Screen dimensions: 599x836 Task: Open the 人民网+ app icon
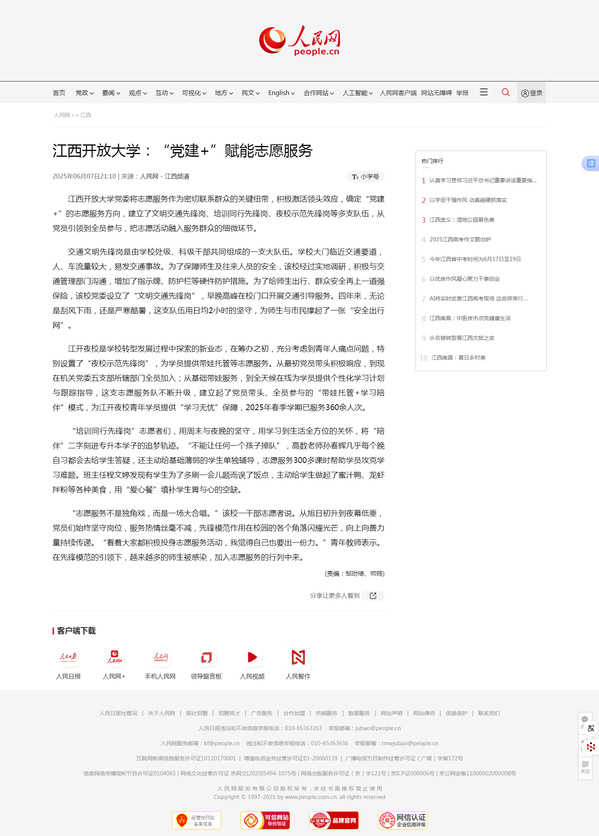coord(114,657)
